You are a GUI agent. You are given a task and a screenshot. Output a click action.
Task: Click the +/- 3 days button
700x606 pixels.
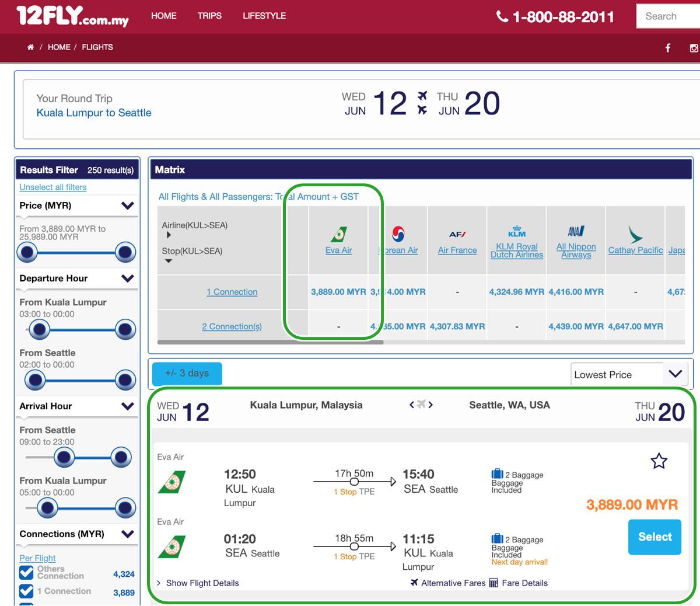(x=187, y=373)
